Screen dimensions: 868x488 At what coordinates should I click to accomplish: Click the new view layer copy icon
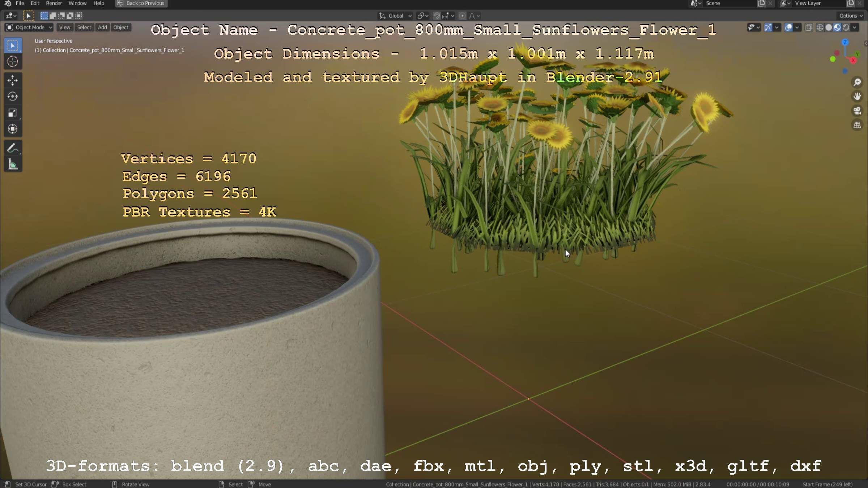(x=850, y=3)
